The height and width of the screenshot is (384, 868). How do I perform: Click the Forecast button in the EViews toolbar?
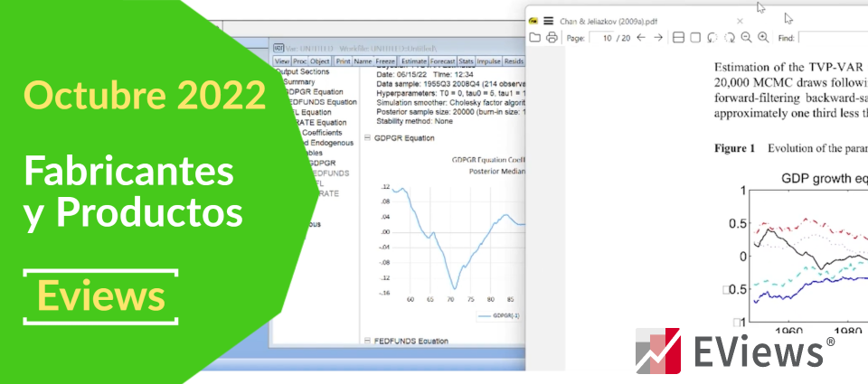click(443, 61)
